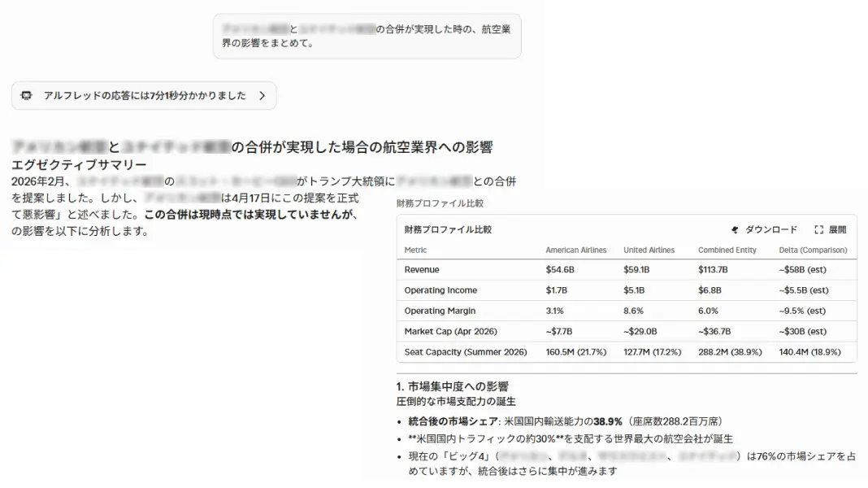Click the ~$30B (est) cell
The image size is (868, 488).
[802, 331]
